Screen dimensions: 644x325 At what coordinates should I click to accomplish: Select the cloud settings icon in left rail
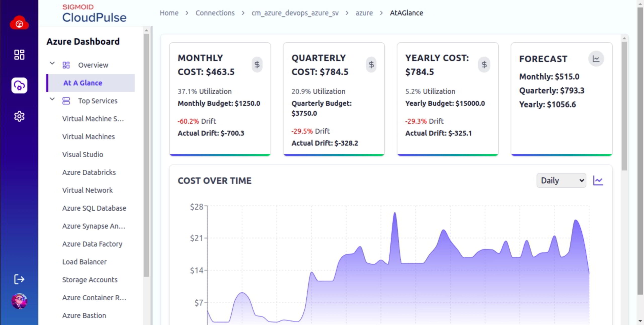pyautogui.click(x=19, y=85)
